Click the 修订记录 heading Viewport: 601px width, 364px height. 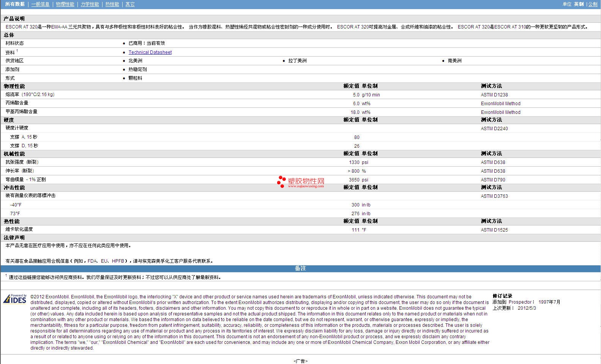(502, 296)
